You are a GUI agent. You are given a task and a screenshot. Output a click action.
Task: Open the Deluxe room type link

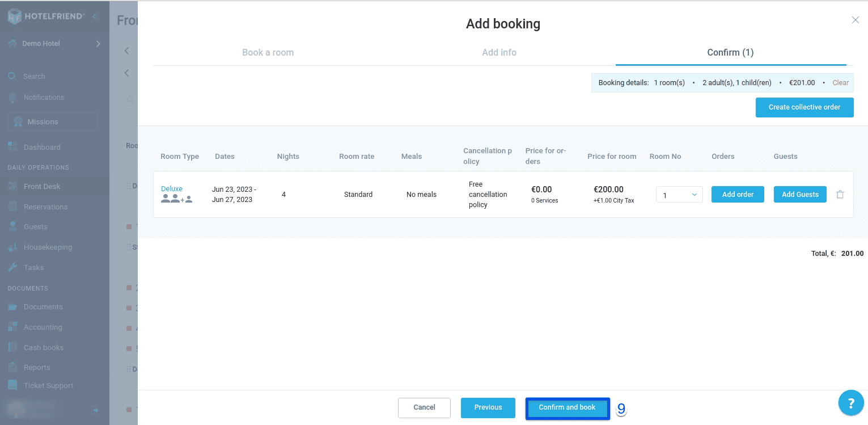coord(171,188)
